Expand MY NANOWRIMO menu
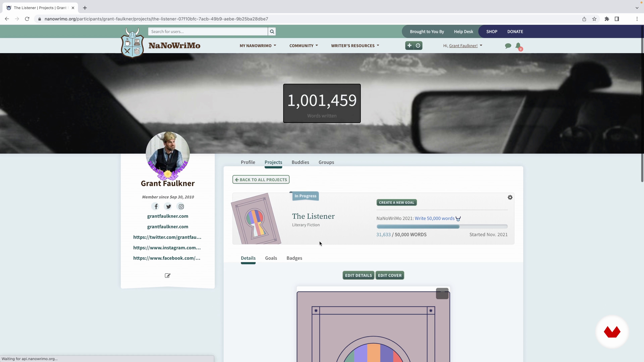The width and height of the screenshot is (644, 362). tap(258, 46)
